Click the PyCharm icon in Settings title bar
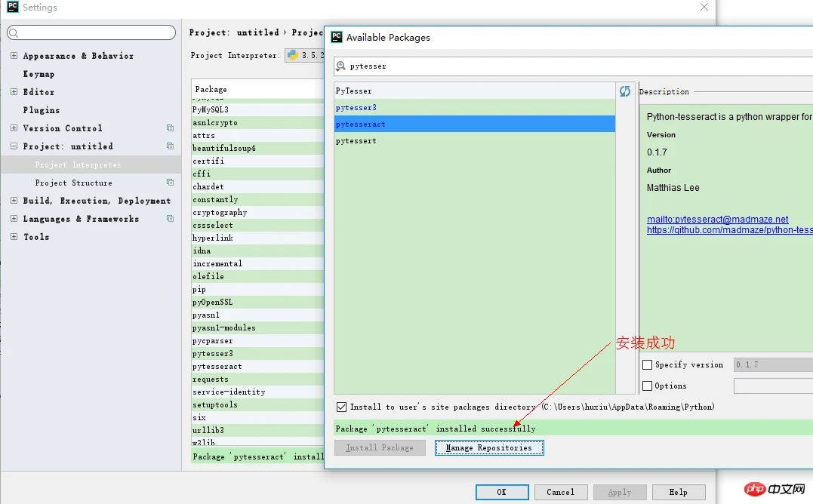This screenshot has width=813, height=504. pos(12,7)
